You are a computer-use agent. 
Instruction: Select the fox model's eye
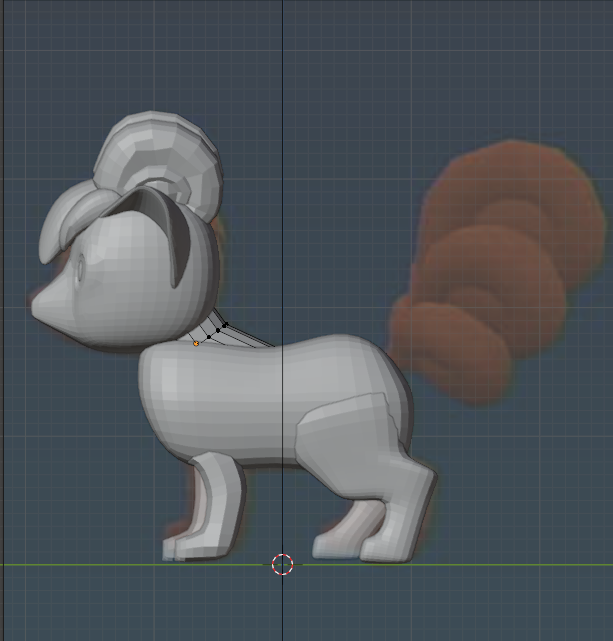81,268
